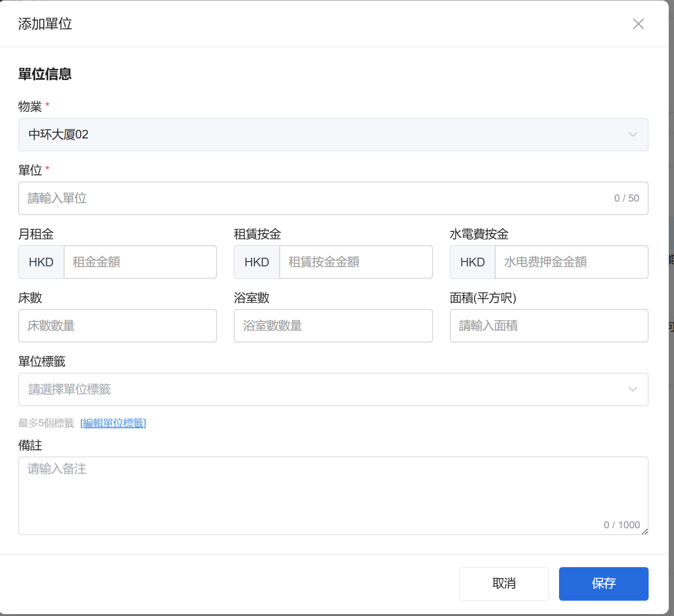Focus the 浴室數數量 input box

click(x=333, y=326)
